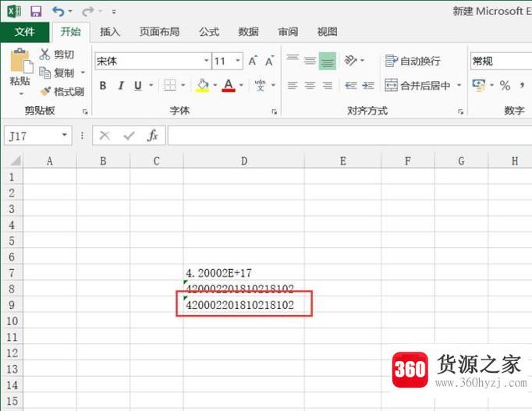Expand the 粘贴 options arrow

(21, 94)
